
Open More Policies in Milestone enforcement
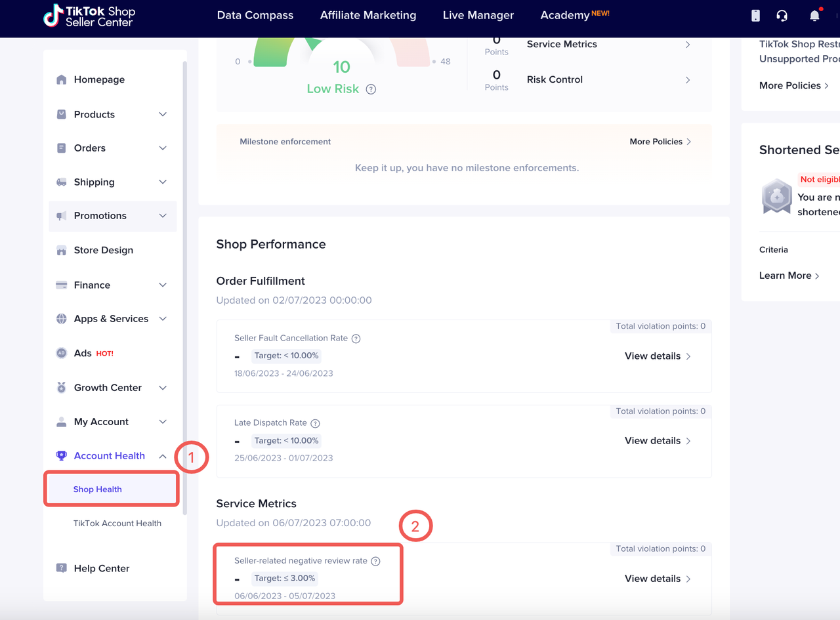pyautogui.click(x=660, y=142)
